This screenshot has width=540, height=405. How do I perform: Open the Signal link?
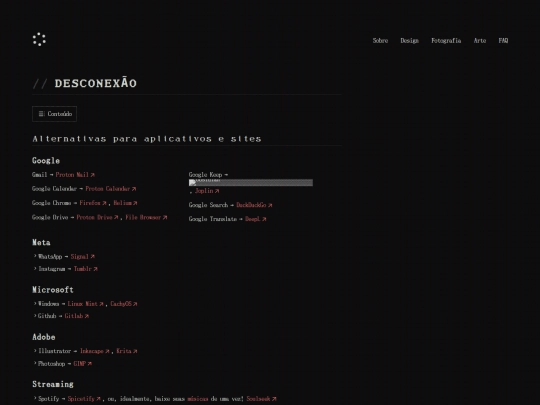tap(82, 257)
